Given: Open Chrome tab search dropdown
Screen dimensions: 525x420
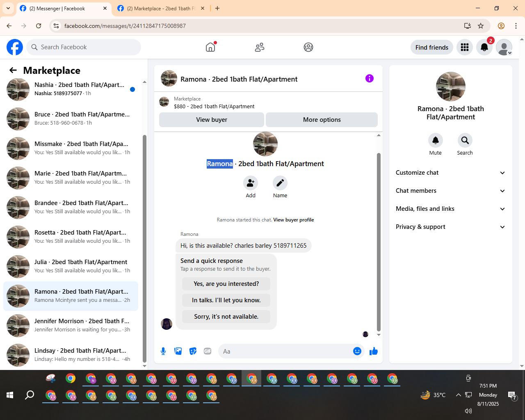Looking at the screenshot, I should (8, 8).
